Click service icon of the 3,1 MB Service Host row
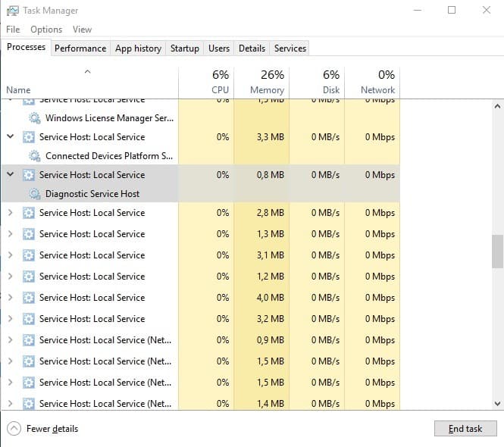The width and height of the screenshot is (504, 447). point(29,255)
